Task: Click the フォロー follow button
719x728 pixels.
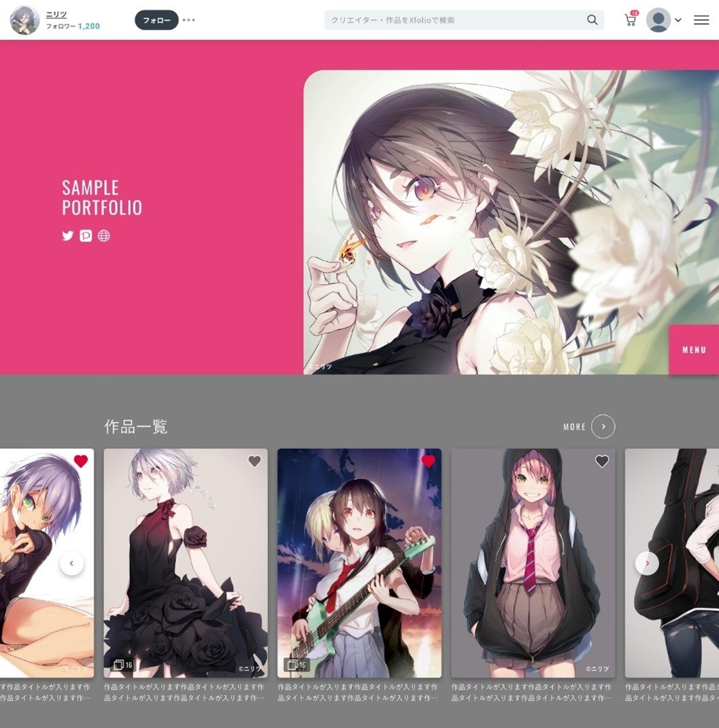Action: click(156, 20)
